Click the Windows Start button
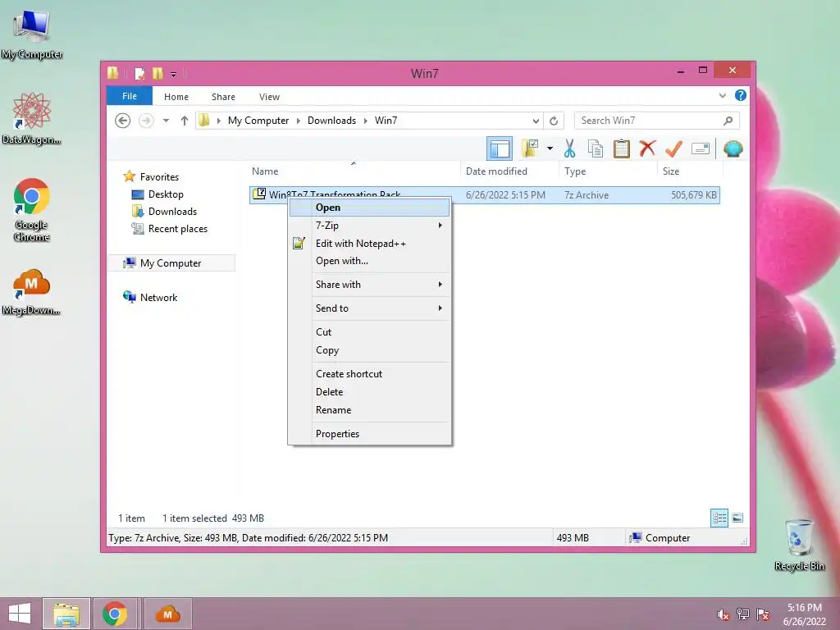Viewport: 840px width, 630px height. (x=20, y=614)
